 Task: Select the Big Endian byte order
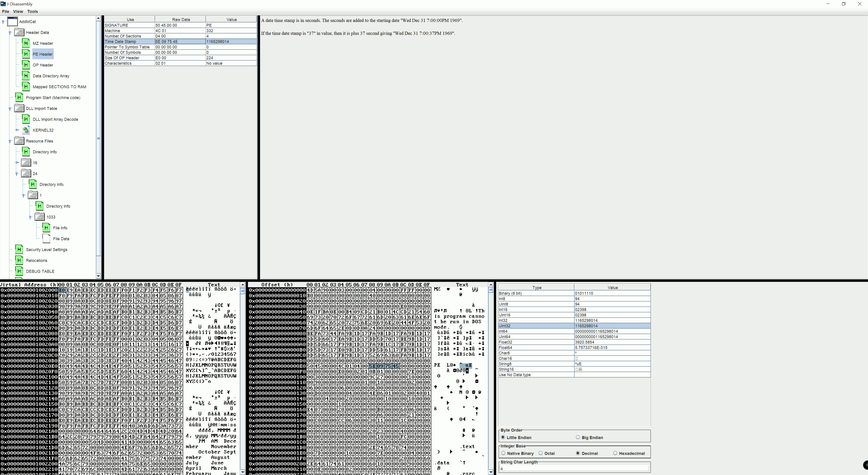click(x=578, y=437)
